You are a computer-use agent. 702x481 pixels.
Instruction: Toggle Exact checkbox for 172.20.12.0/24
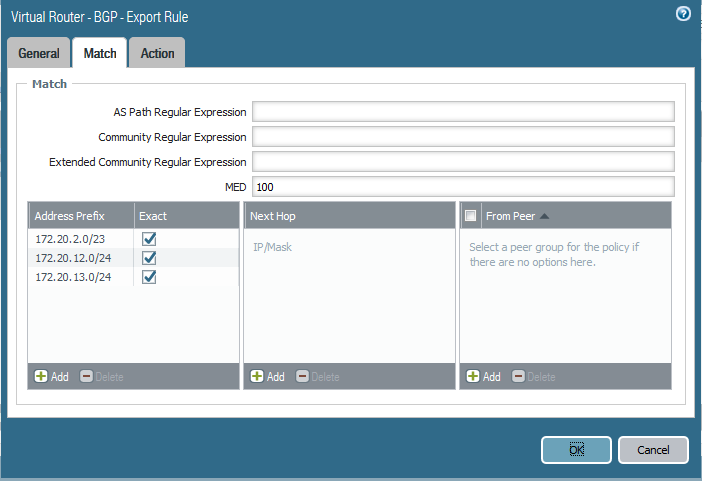click(150, 258)
